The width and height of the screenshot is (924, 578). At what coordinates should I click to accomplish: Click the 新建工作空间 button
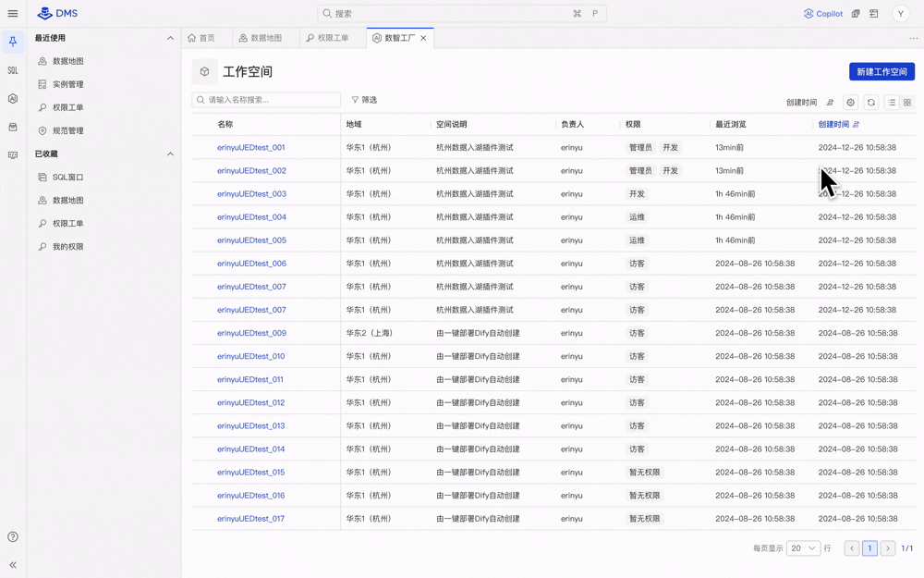pos(881,71)
